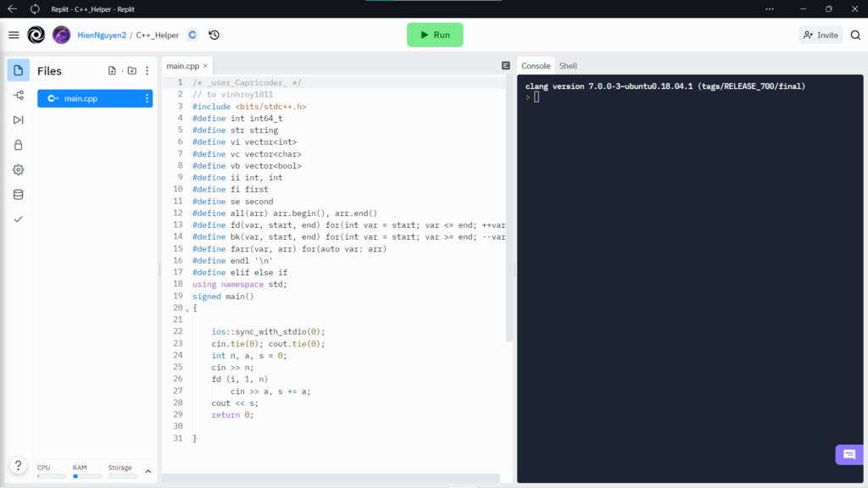The image size is (868, 488).
Task: Open the chat bubble button
Action: 849,455
